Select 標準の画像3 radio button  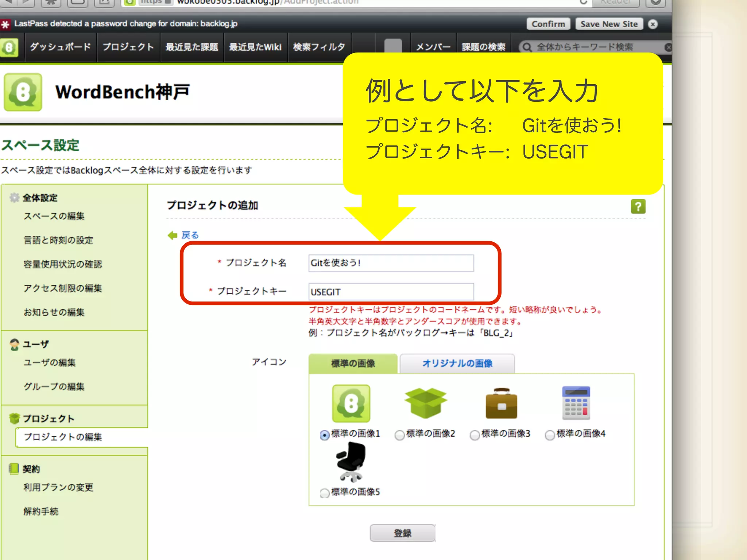pyautogui.click(x=475, y=435)
